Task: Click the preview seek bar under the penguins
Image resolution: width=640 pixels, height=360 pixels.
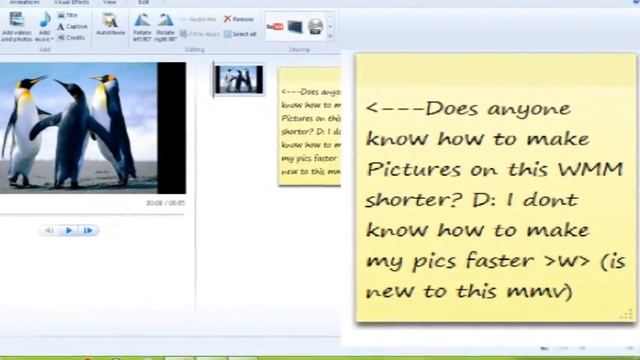Action: tap(92, 213)
